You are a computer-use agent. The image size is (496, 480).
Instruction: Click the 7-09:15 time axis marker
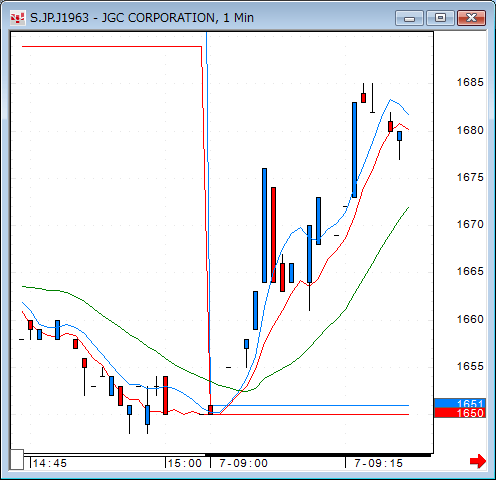click(378, 463)
